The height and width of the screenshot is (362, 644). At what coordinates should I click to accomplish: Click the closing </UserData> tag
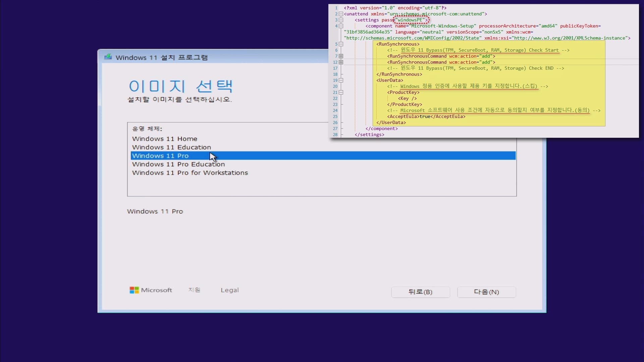(391, 123)
